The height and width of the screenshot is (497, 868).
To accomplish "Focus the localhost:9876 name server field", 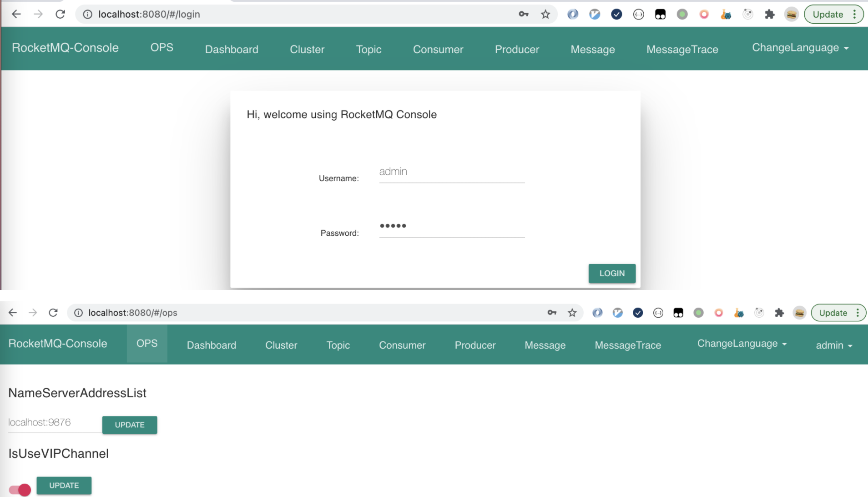I will pyautogui.click(x=55, y=423).
